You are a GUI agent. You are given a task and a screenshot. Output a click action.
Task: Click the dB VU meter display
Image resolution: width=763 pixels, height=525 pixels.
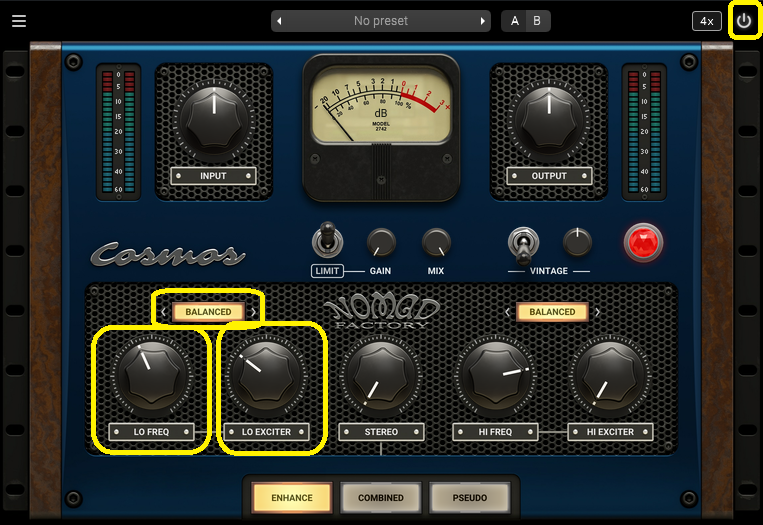pos(381,105)
